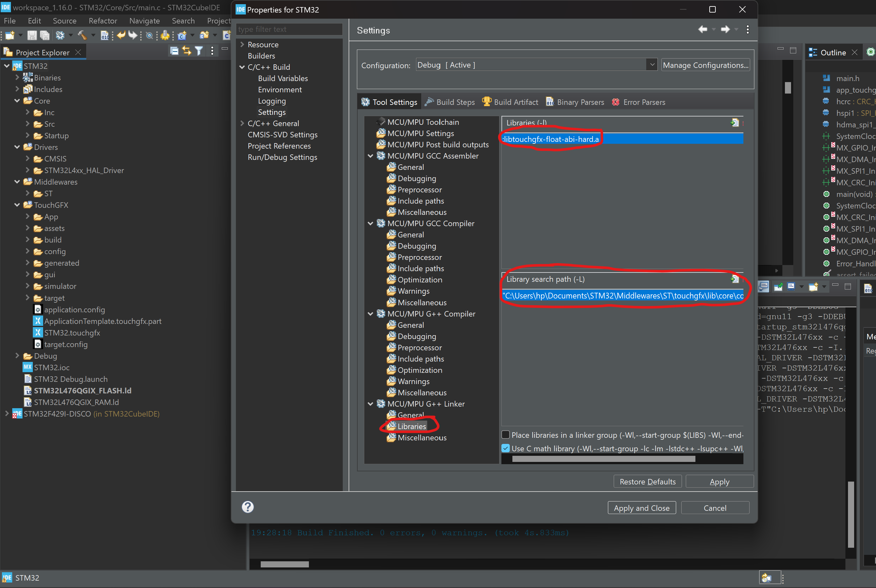This screenshot has height=588, width=876.
Task: Open the Configuration dropdown
Action: click(x=652, y=65)
